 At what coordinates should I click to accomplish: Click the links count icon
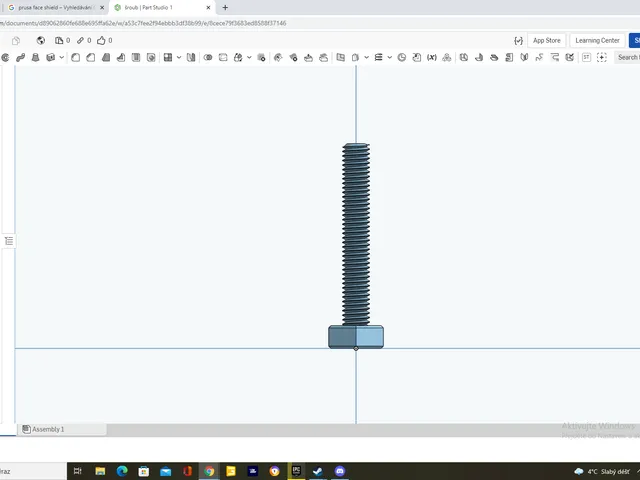pos(80,40)
